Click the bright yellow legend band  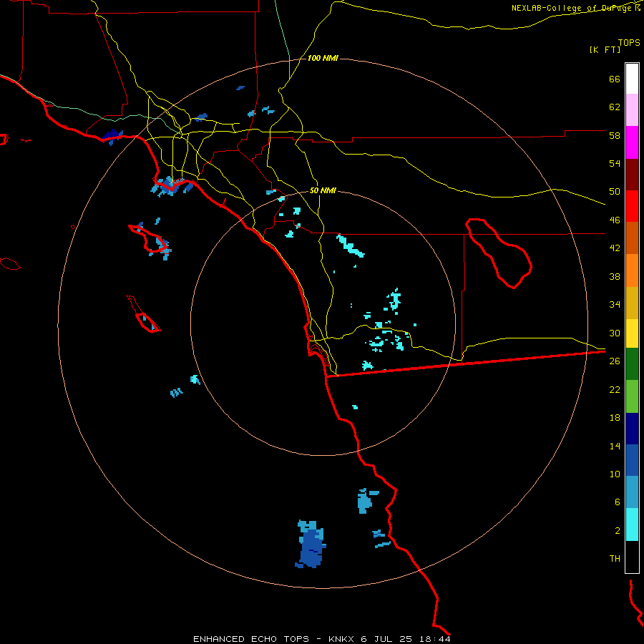pos(632,333)
